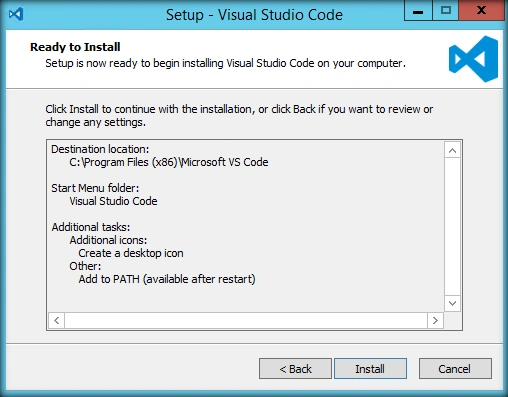Click the 'Add to PATH' line in summary
Image resolution: width=508 pixels, height=397 pixels.
pyautogui.click(x=167, y=279)
